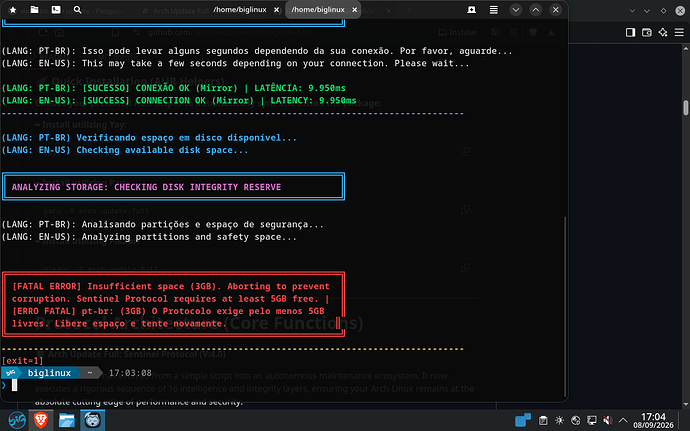Viewport: 690px width, 431px height.
Task: Open the clock showing 17:04
Action: pos(653,420)
